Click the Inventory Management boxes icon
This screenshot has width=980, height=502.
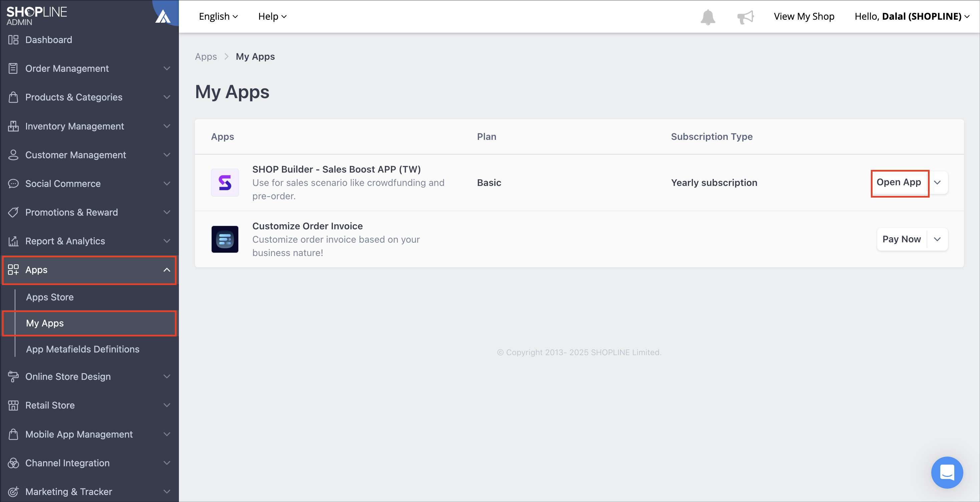pos(13,126)
